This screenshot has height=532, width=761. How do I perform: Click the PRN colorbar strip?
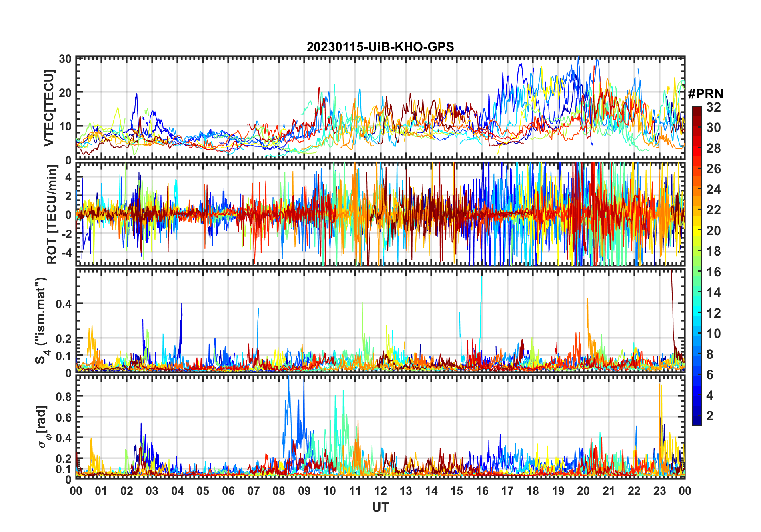(x=697, y=266)
